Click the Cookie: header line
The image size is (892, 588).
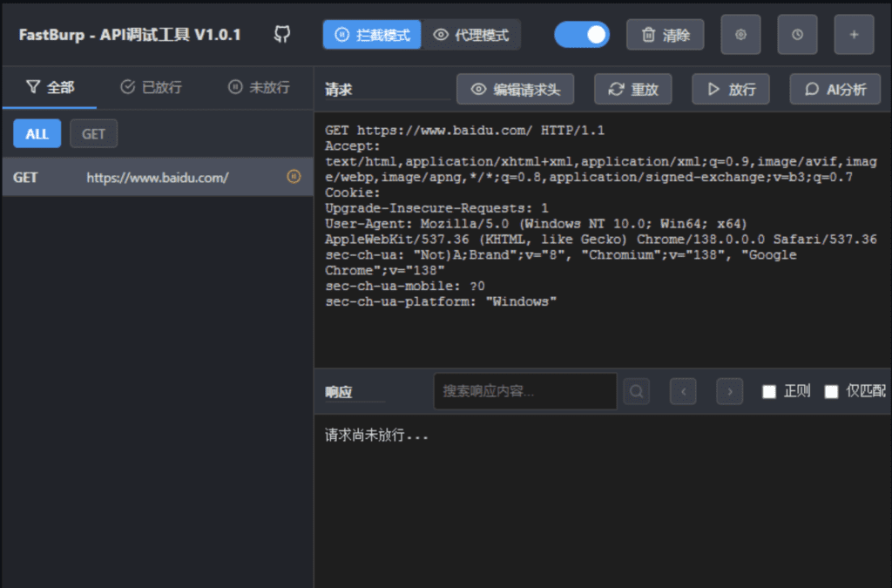[353, 193]
